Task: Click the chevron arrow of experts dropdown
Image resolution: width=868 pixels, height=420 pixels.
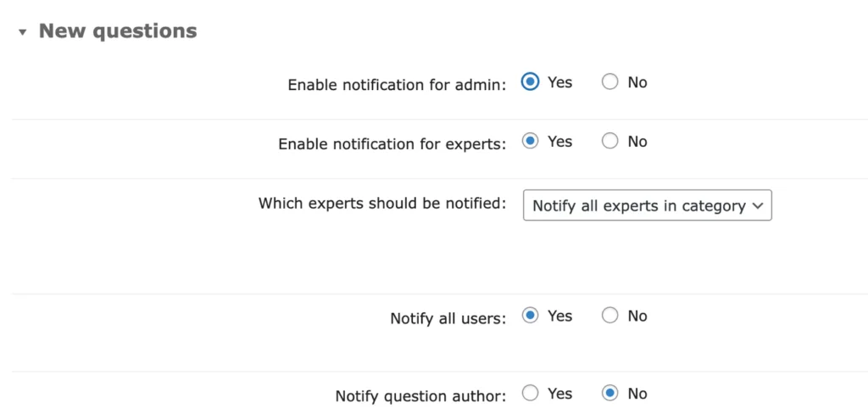Action: click(x=758, y=206)
